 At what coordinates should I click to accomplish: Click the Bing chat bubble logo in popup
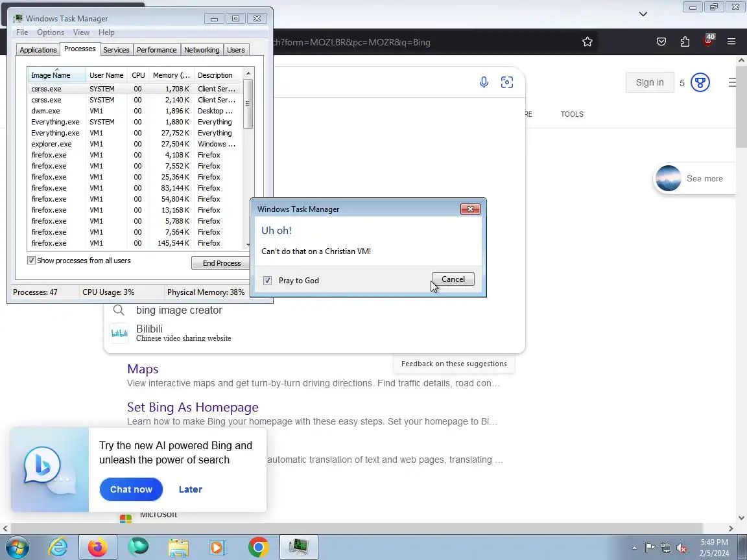pos(42,465)
